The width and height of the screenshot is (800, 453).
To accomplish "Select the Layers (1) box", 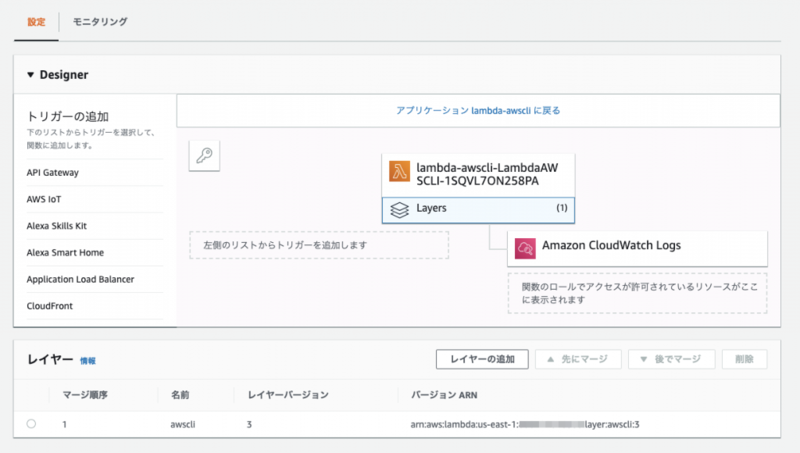I will pos(478,210).
